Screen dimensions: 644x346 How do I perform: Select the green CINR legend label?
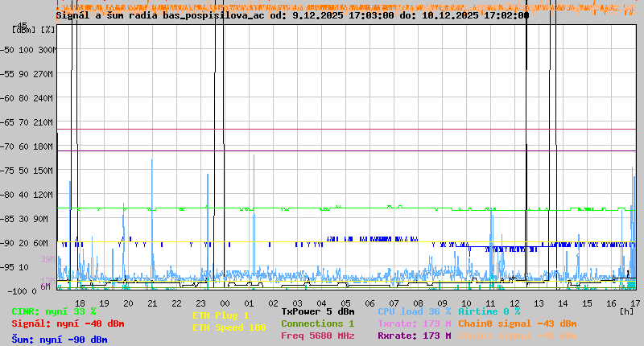[54, 311]
